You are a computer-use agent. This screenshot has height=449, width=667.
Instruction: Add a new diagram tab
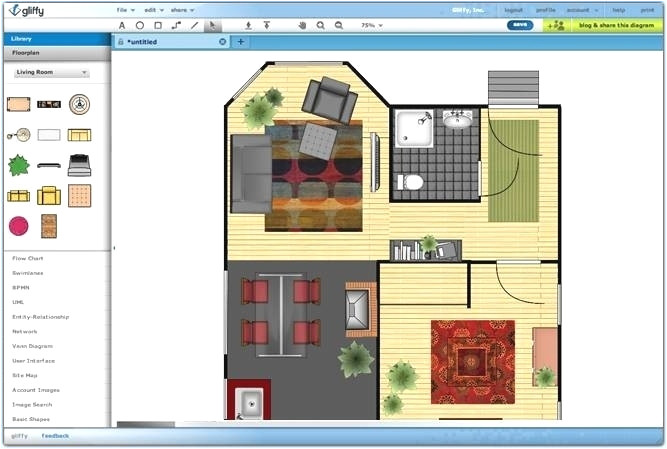coord(241,42)
